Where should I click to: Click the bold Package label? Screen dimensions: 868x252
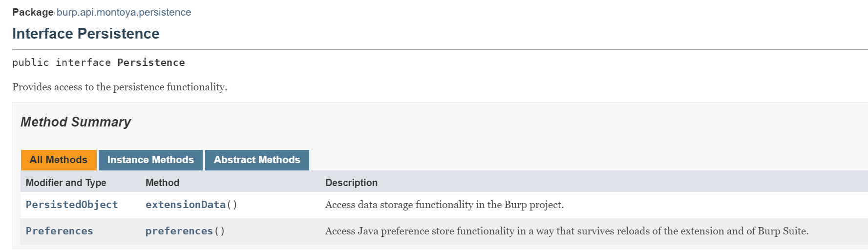(x=33, y=12)
